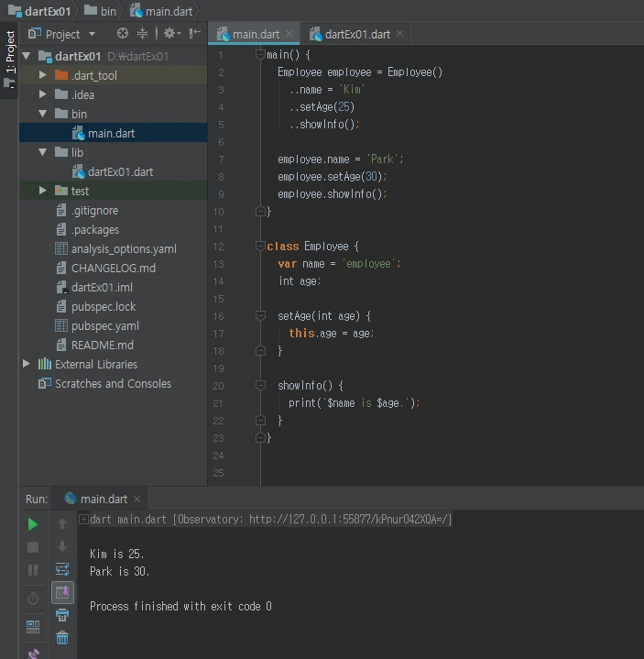
Task: Fold the showInfo method at line 20
Action: (x=260, y=385)
